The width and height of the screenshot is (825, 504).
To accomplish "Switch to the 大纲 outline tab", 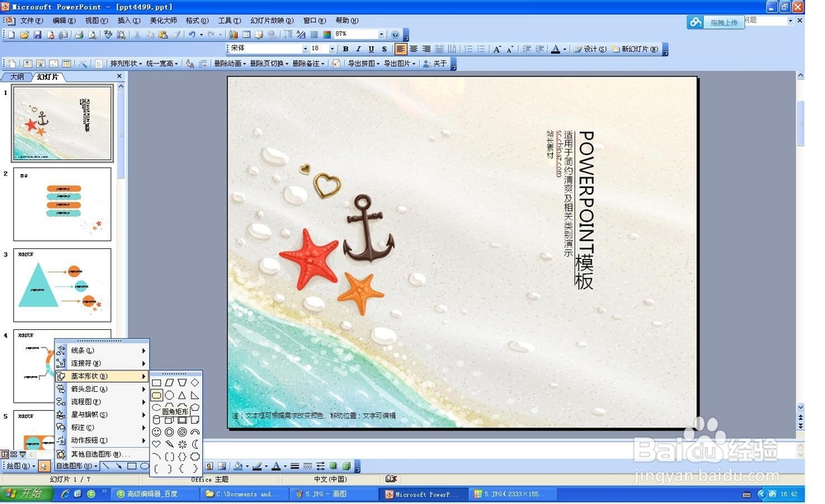I will pos(16,77).
